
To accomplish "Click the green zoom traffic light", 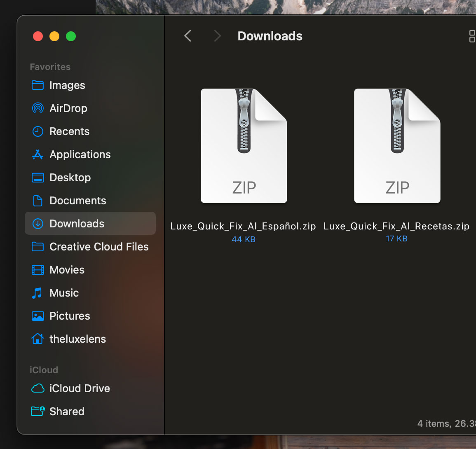I will click(x=70, y=36).
